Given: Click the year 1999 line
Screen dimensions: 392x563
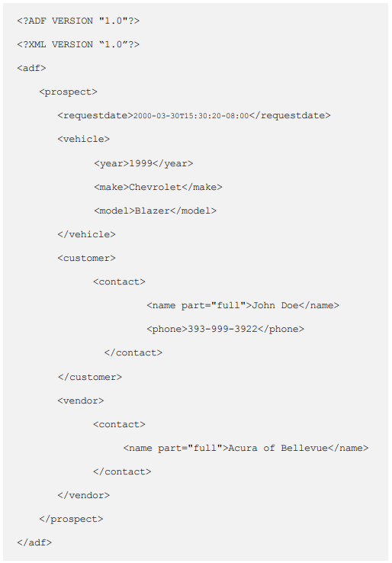Looking at the screenshot, I should pyautogui.click(x=143, y=163).
